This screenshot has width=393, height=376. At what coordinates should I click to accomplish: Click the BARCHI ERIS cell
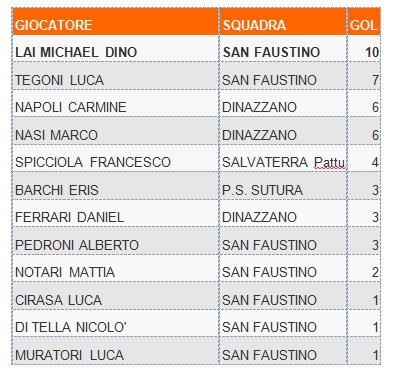116,186
